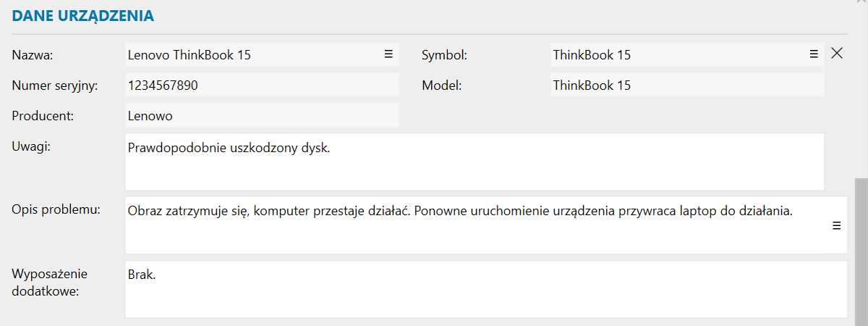This screenshot has height=326, width=868.
Task: Click the Producent label
Action: [x=43, y=116]
